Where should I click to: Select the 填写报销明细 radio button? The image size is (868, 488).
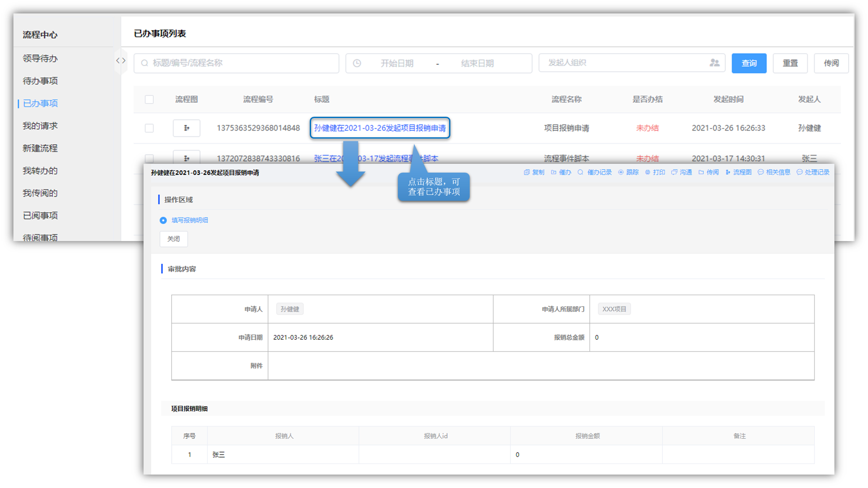click(163, 220)
